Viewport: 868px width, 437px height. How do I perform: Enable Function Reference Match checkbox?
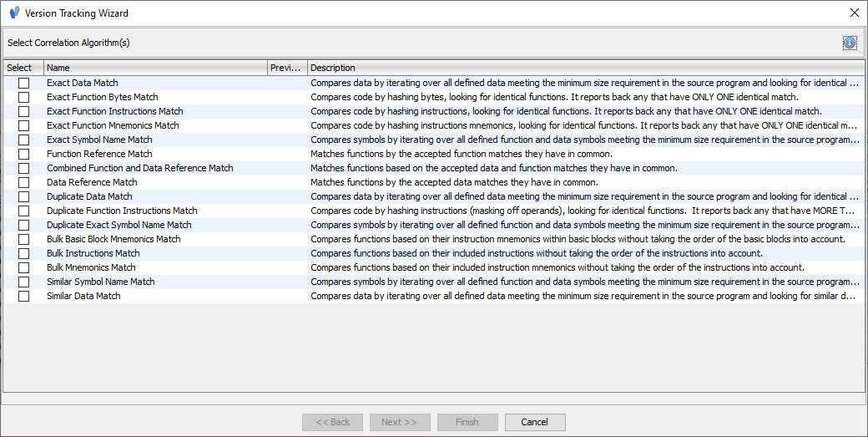pyautogui.click(x=24, y=154)
